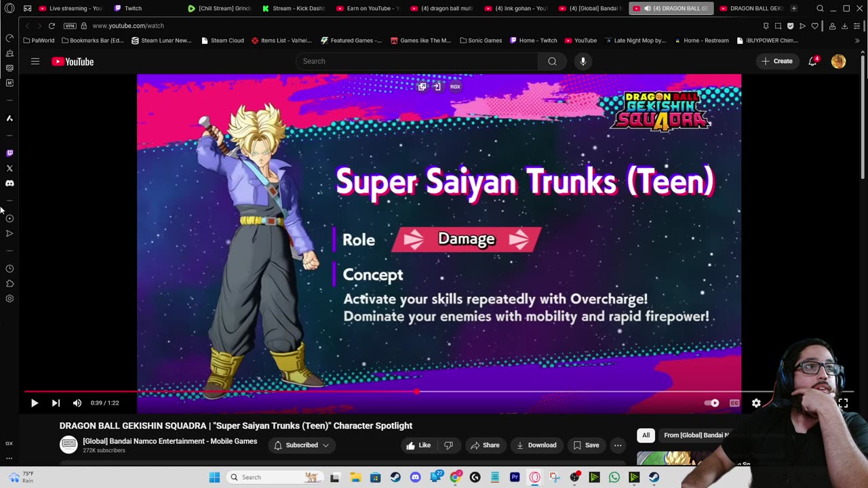This screenshot has height=488, width=868.
Task: Click the YouTube logo to go home
Action: click(73, 62)
